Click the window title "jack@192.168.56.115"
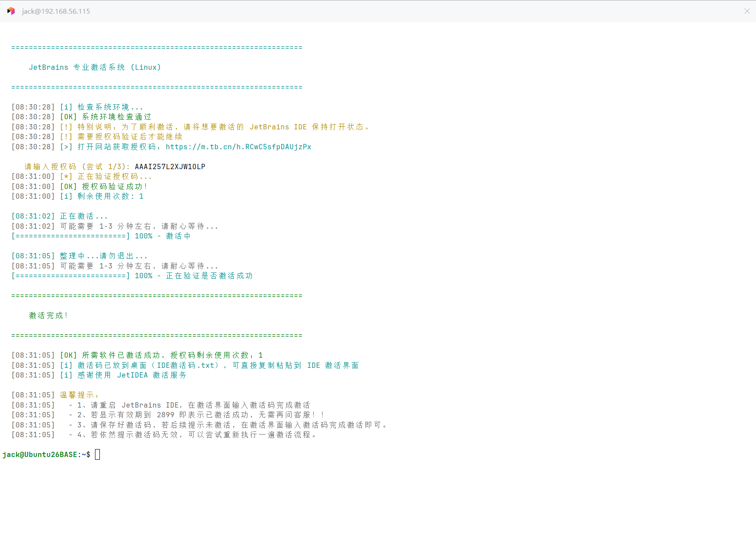This screenshot has width=756, height=533. coord(56,11)
